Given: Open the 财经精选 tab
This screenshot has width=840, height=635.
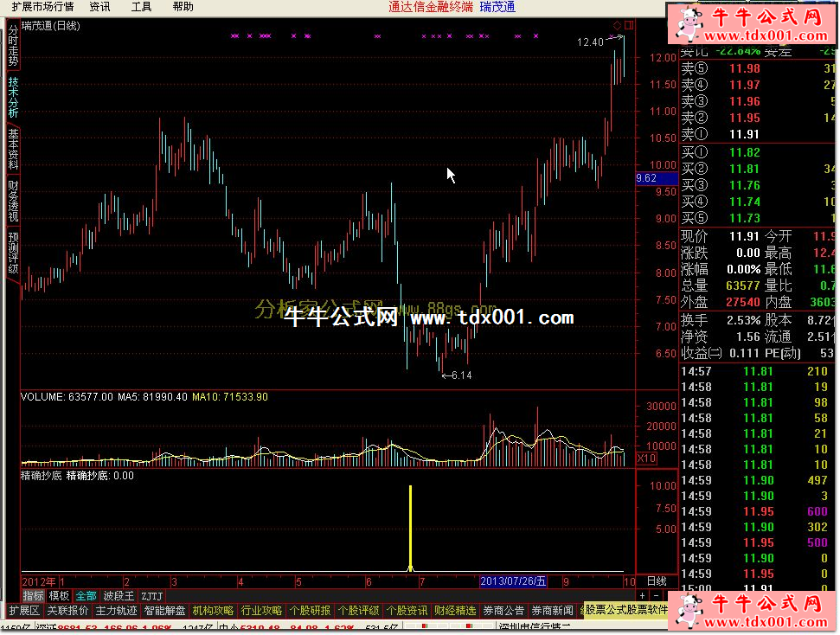Looking at the screenshot, I should [x=455, y=611].
